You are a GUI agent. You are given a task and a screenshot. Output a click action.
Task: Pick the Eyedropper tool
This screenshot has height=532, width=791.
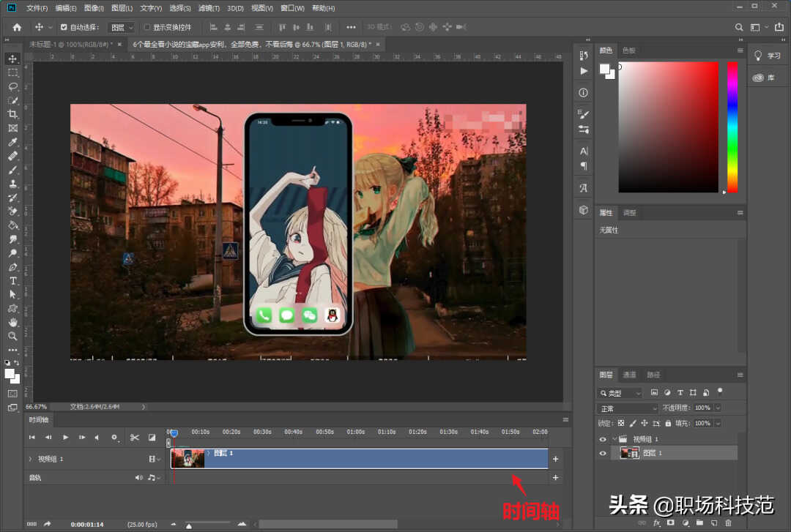(12, 142)
